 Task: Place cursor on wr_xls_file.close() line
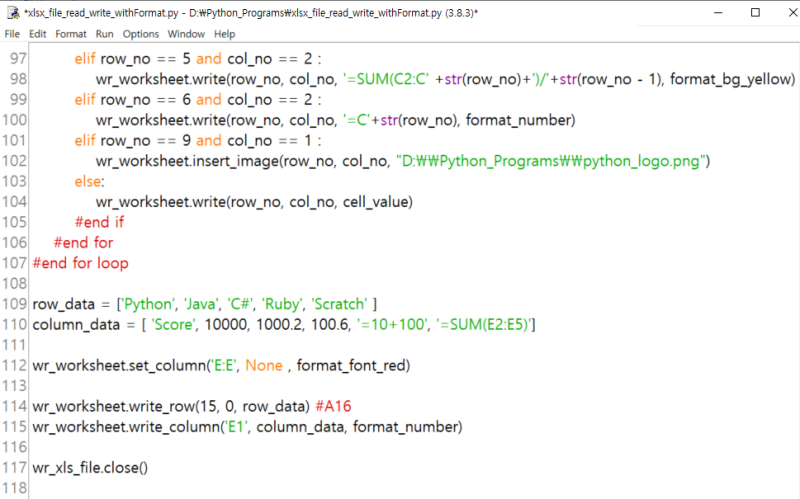90,468
